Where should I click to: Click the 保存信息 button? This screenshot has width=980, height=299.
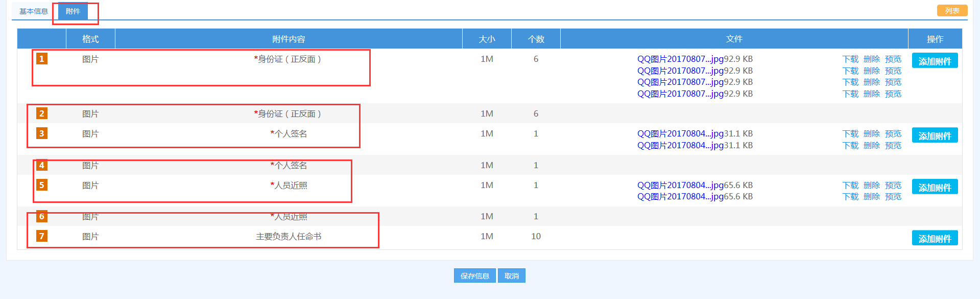[474, 276]
